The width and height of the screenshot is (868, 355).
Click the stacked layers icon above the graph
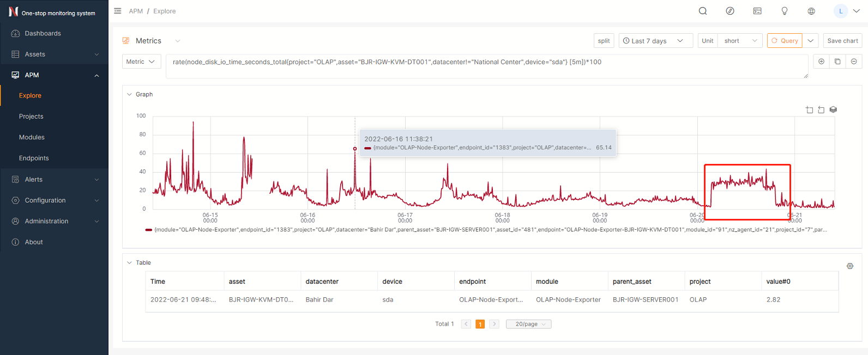[x=833, y=109]
